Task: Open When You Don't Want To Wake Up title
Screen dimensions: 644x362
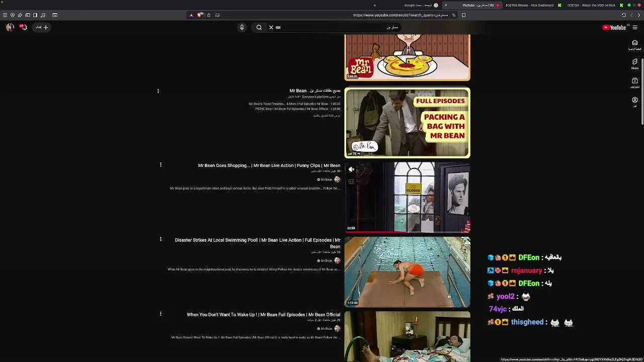Action: click(x=264, y=315)
